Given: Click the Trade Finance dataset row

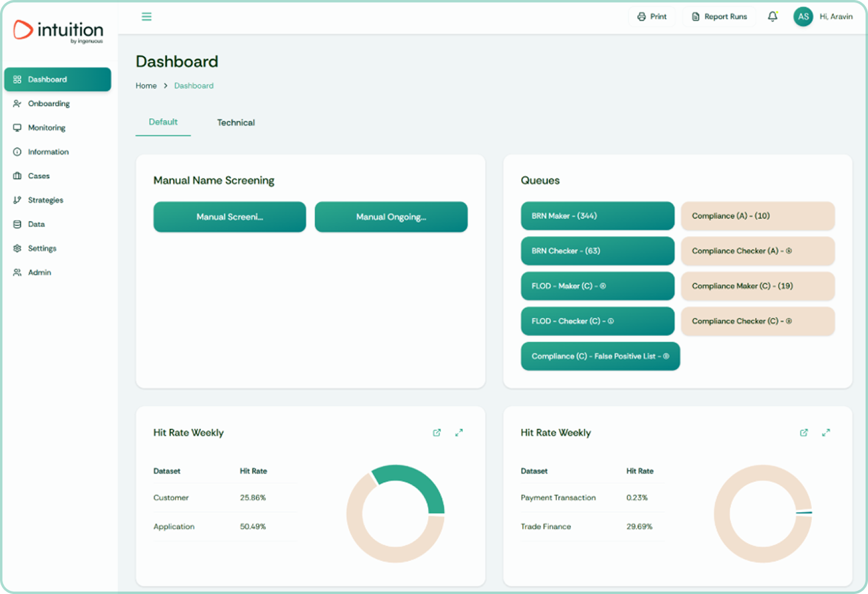Looking at the screenshot, I should [x=592, y=527].
